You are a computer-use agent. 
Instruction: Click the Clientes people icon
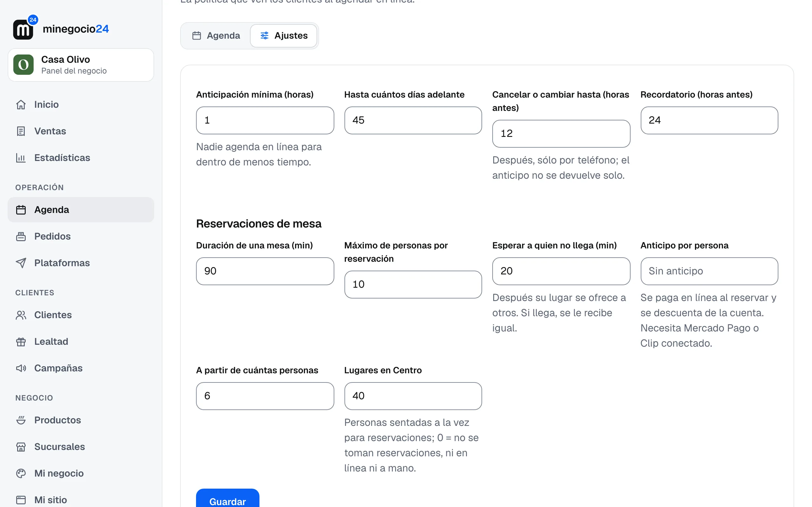21,315
